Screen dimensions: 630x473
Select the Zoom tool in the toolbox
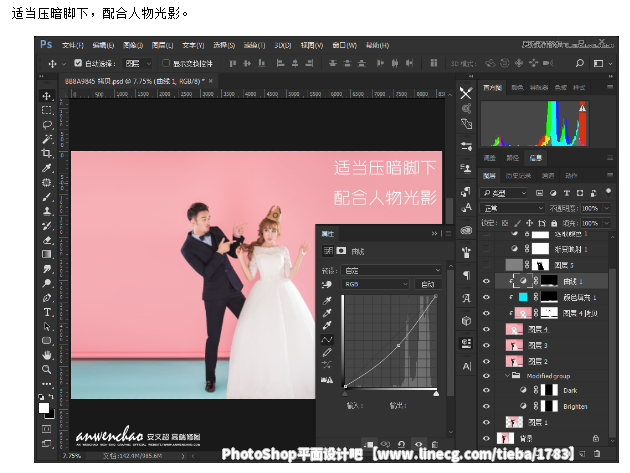47,369
